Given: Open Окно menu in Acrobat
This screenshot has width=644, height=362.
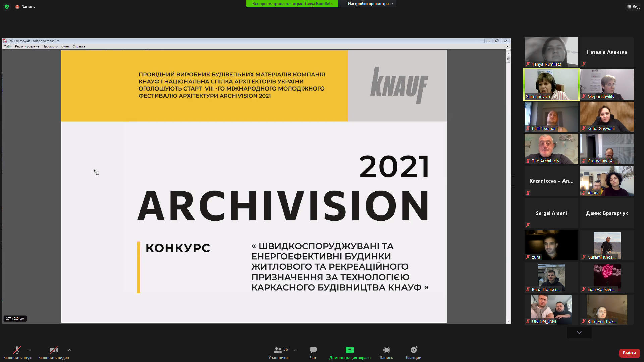Looking at the screenshot, I should point(65,47).
